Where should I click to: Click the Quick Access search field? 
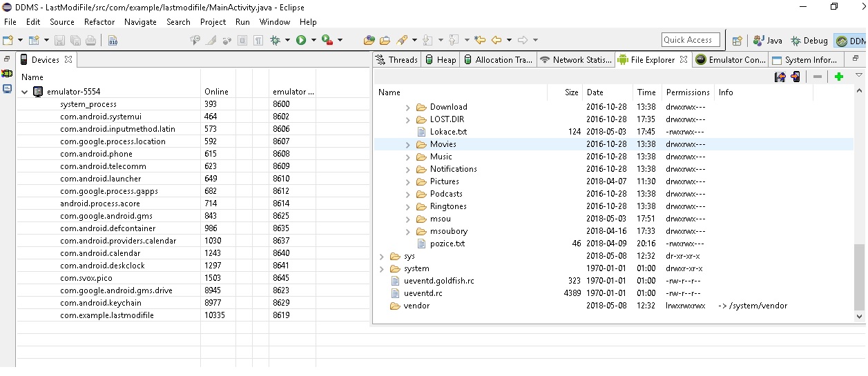tap(690, 40)
